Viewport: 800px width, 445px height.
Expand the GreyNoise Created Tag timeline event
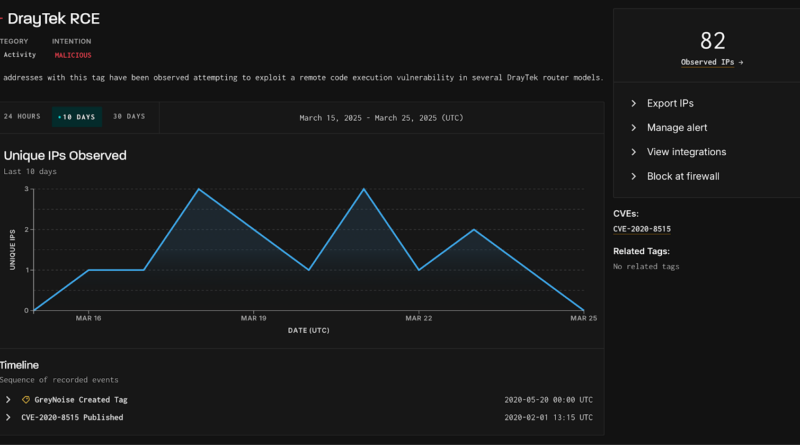pyautogui.click(x=8, y=400)
